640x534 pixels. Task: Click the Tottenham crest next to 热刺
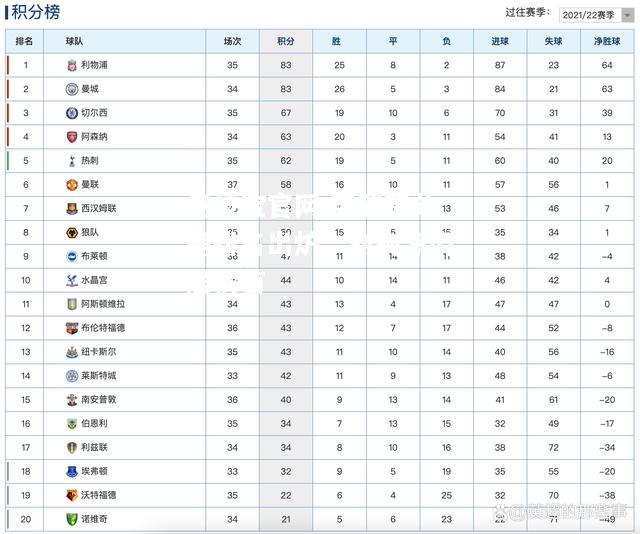(x=72, y=161)
